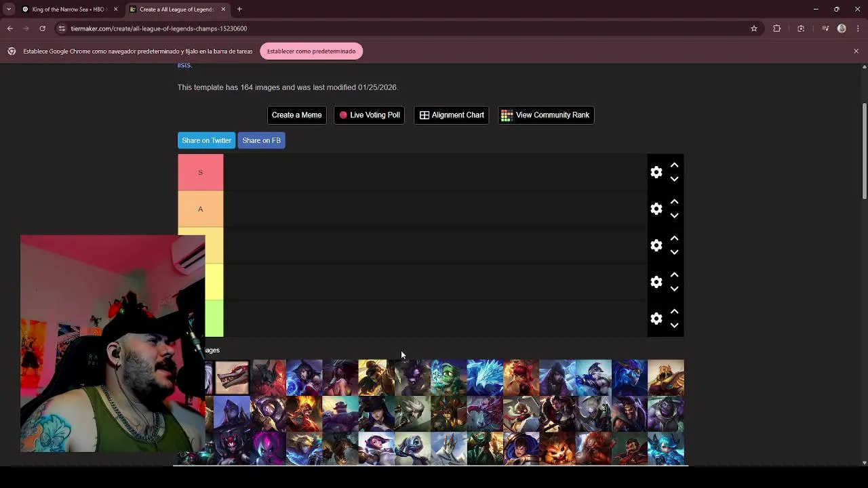Select the Aatrox champion image
This screenshot has height=488, width=868.
tap(268, 378)
